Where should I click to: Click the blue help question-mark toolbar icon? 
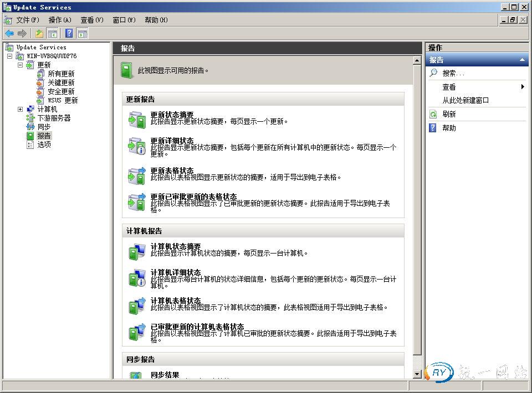click(68, 33)
